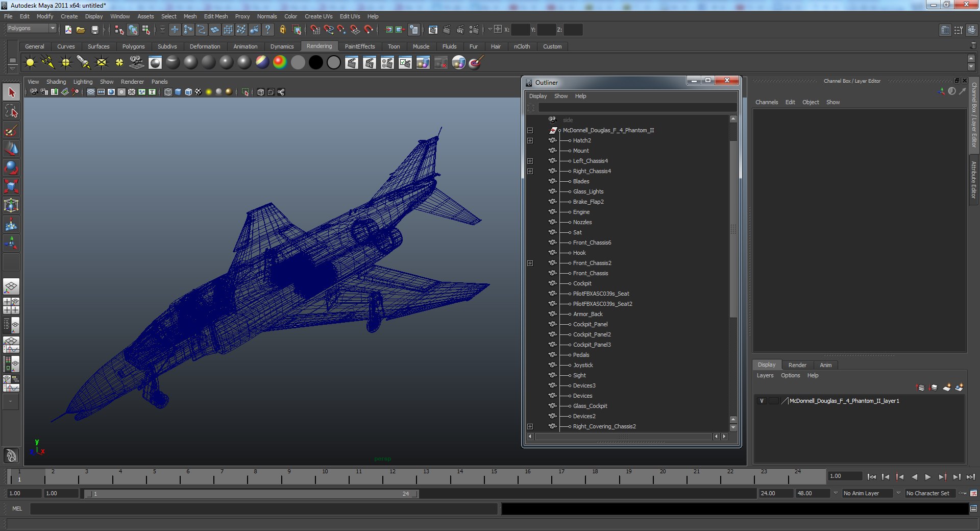Click Channels in Channel Box
The image size is (980, 531).
point(767,102)
